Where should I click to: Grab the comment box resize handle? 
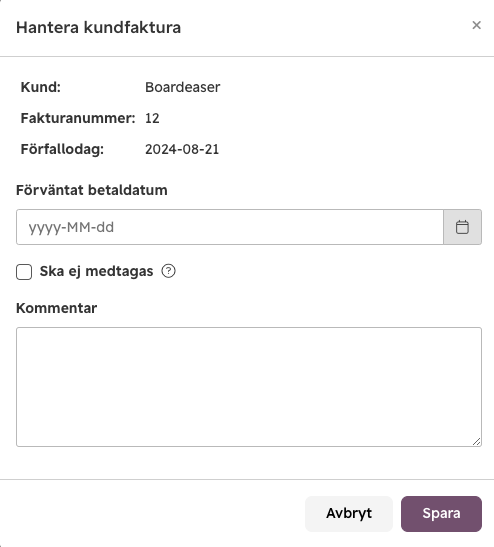tap(477, 442)
